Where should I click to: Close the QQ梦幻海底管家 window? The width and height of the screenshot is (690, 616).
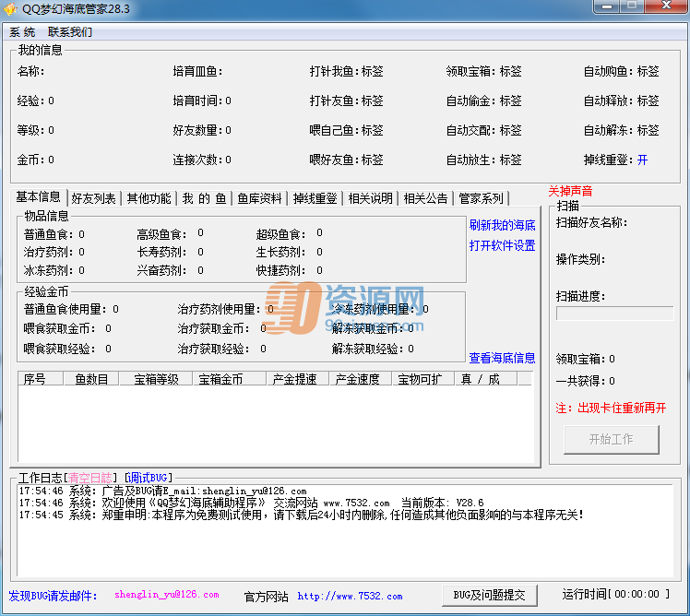pos(666,6)
